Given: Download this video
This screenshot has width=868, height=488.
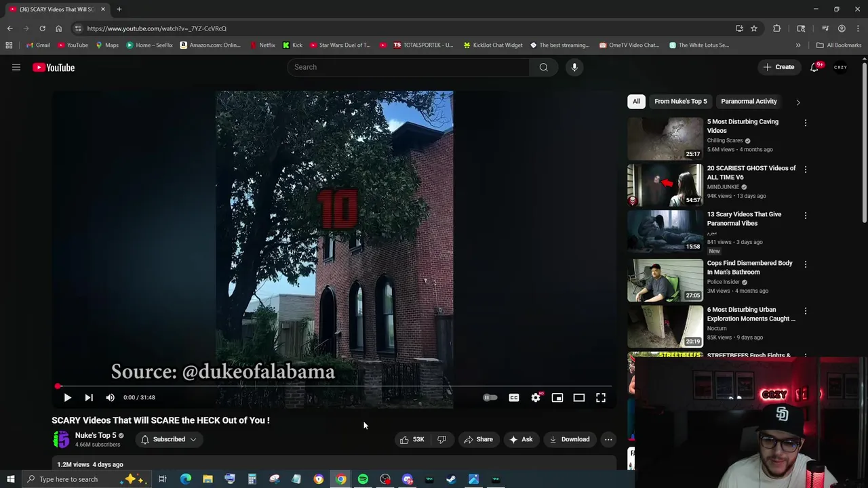Looking at the screenshot, I should click(570, 439).
